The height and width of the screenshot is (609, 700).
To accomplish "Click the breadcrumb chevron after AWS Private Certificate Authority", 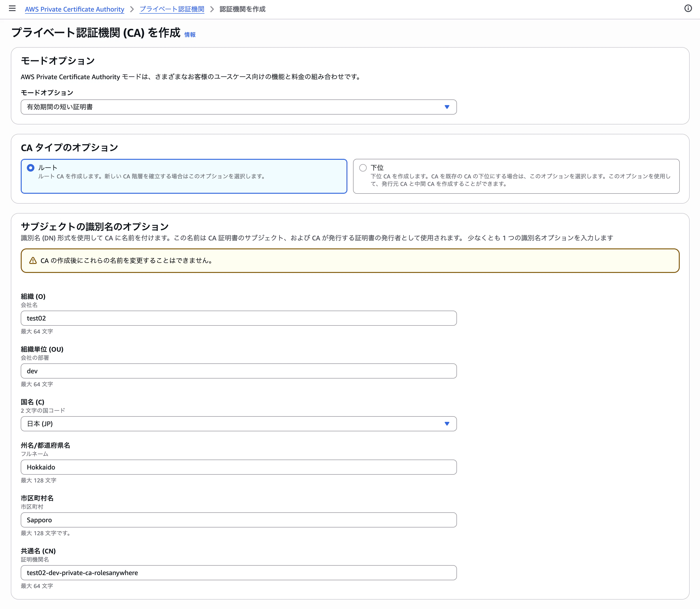I will 132,9.
